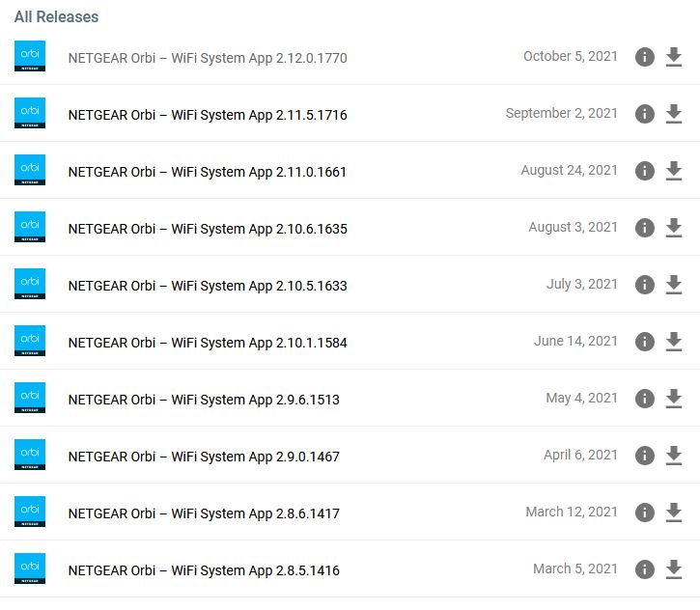Viewport: 700px width, 610px height.
Task: Show info for version 2.8.5.1416
Action: click(645, 569)
